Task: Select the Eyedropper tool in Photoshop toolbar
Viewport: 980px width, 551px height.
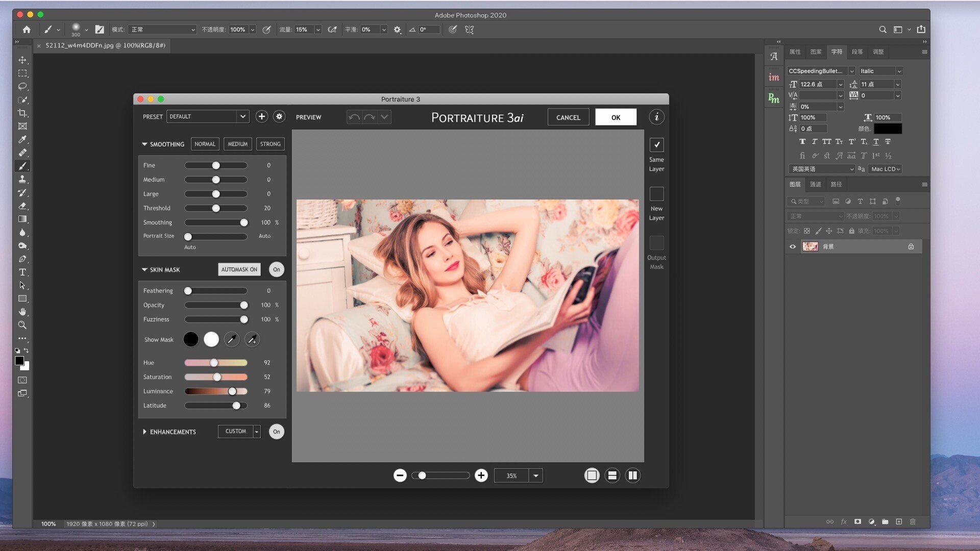Action: (22, 140)
